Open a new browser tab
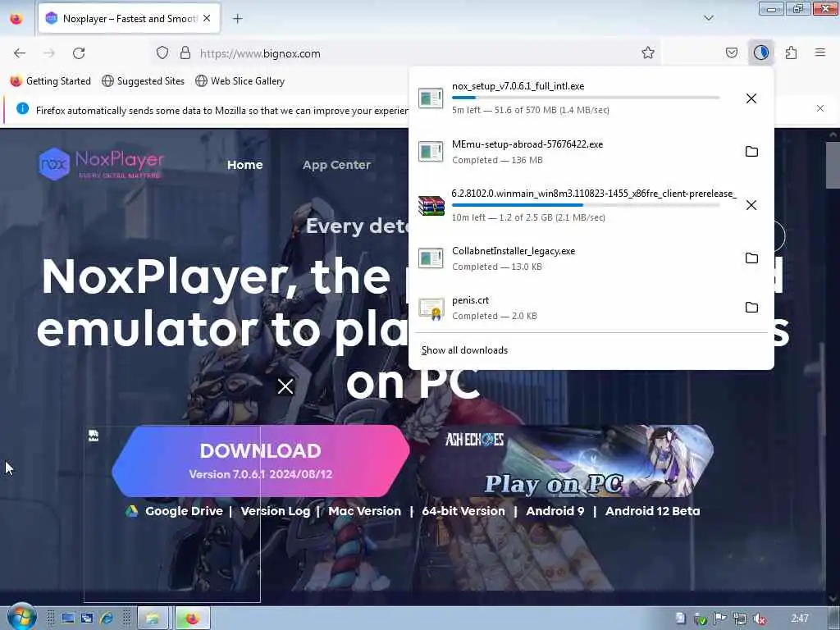 (238, 19)
